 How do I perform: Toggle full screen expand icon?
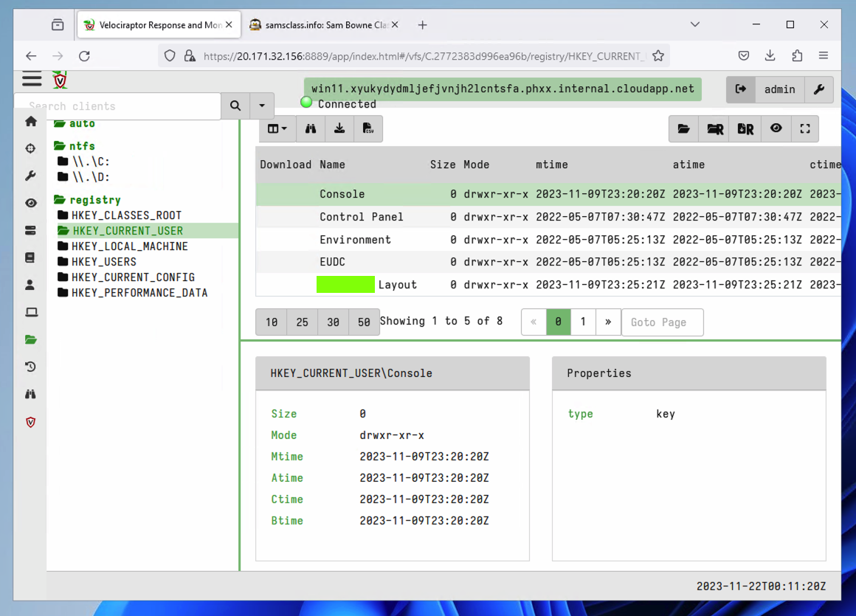point(804,129)
